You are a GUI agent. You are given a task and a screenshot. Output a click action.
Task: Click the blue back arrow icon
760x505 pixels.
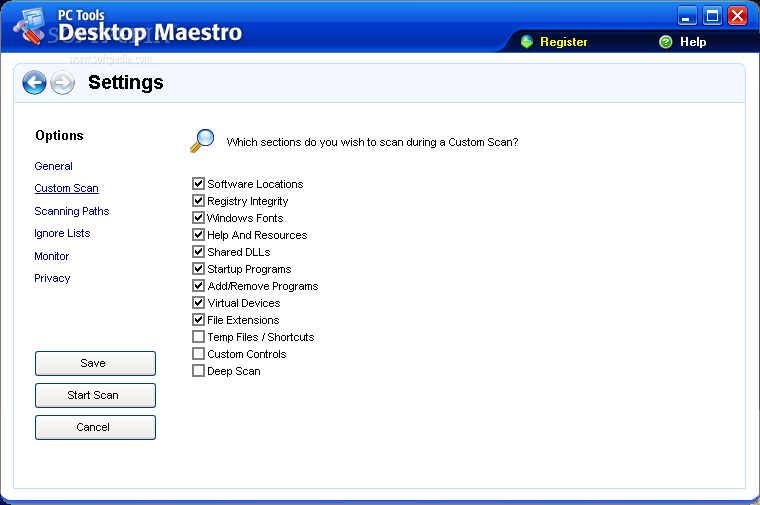(x=34, y=83)
